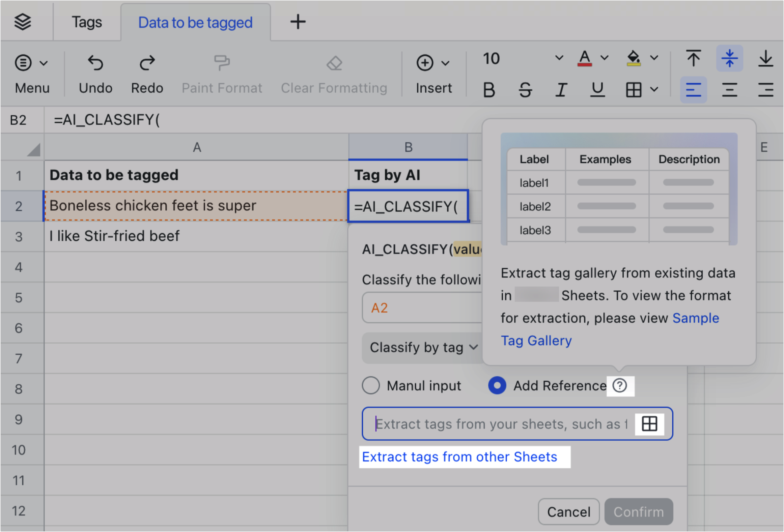Select the Manul input radio button
This screenshot has height=532, width=784.
coord(370,385)
